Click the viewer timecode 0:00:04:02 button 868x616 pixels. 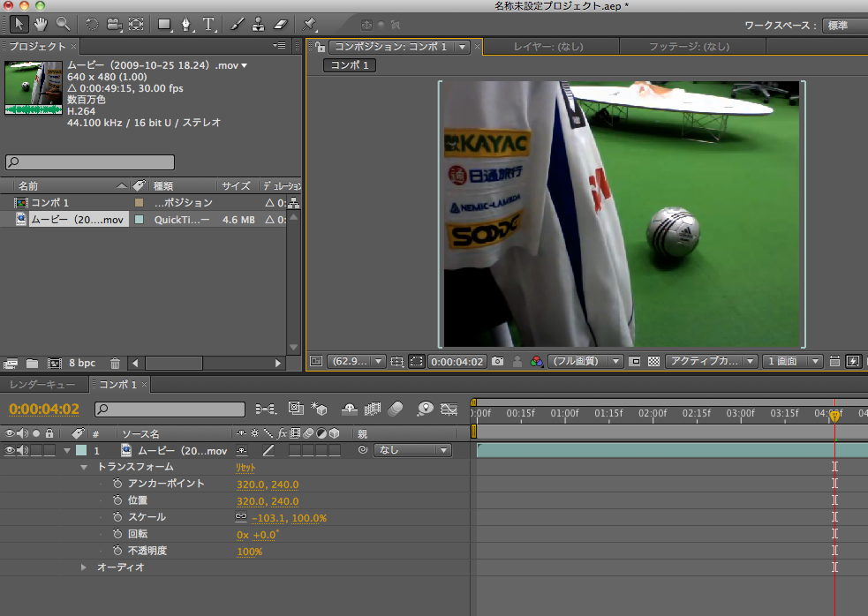click(457, 362)
